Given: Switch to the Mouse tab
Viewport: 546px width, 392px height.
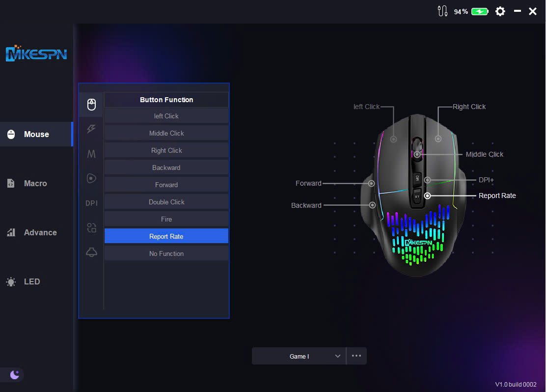Looking at the screenshot, I should click(x=36, y=134).
